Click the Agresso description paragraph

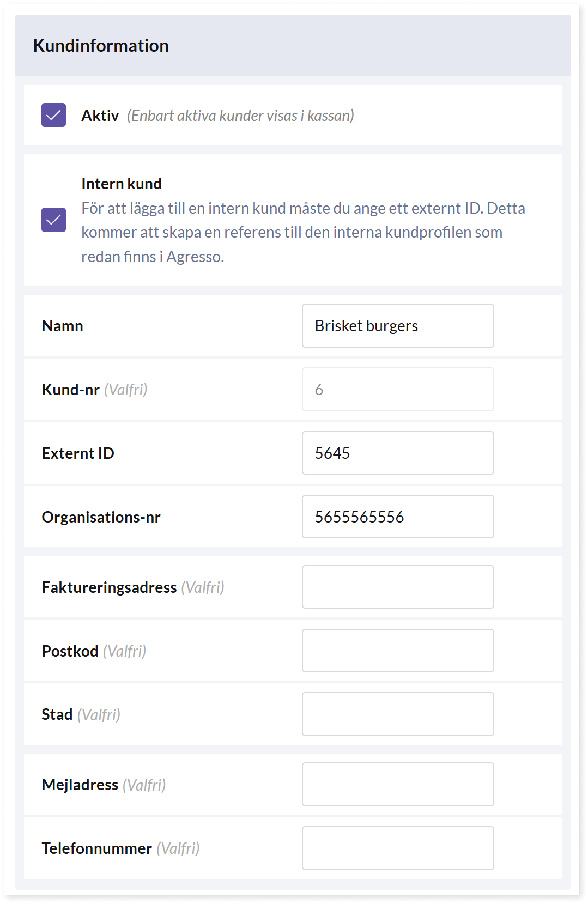(x=302, y=232)
